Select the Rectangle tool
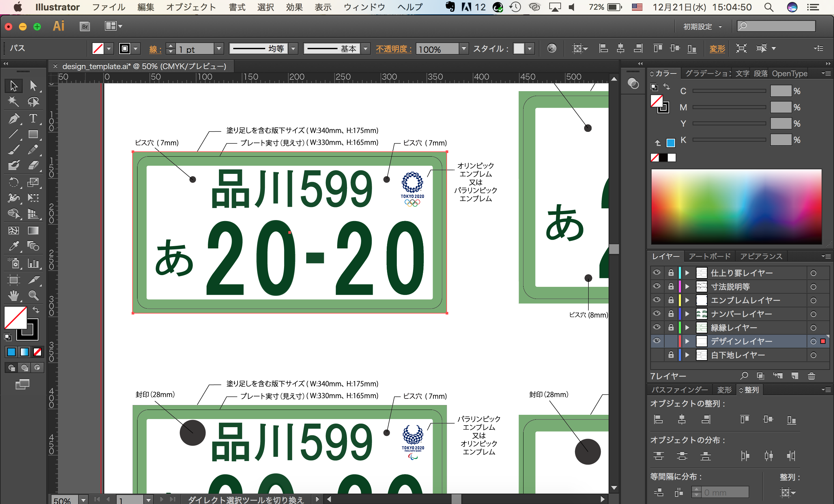 (33, 134)
